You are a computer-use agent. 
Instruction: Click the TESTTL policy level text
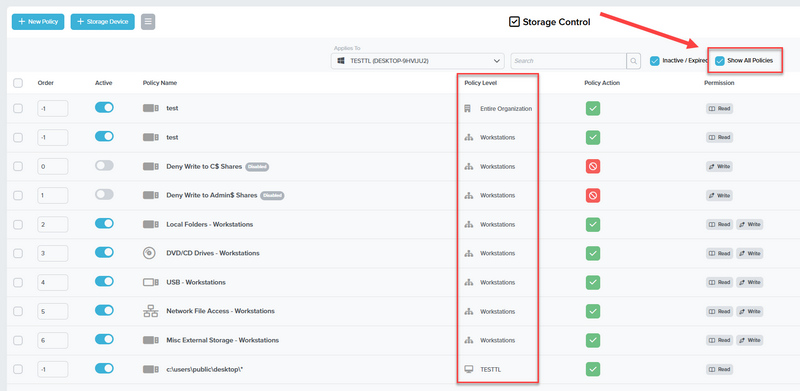490,370
